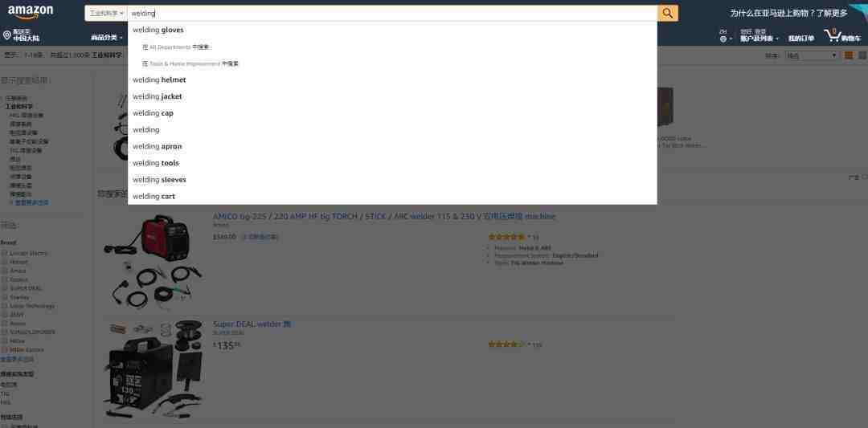Screen dimensions: 868x428
Task: Click the delivery location pin icon
Action: coord(7,35)
